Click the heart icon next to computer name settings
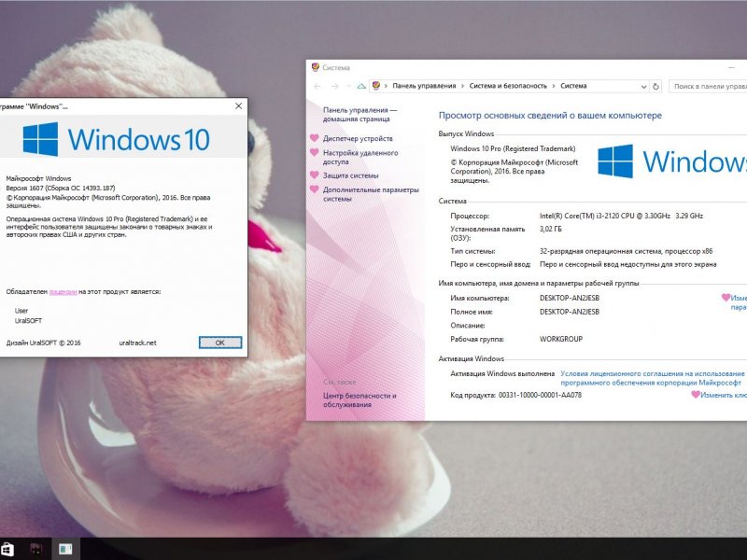747x560 pixels. [x=726, y=298]
